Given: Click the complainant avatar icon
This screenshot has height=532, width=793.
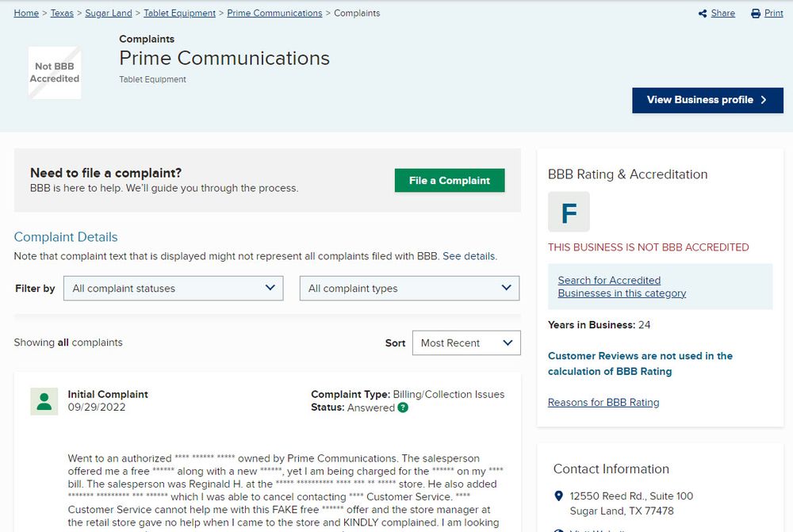Looking at the screenshot, I should 44,401.
